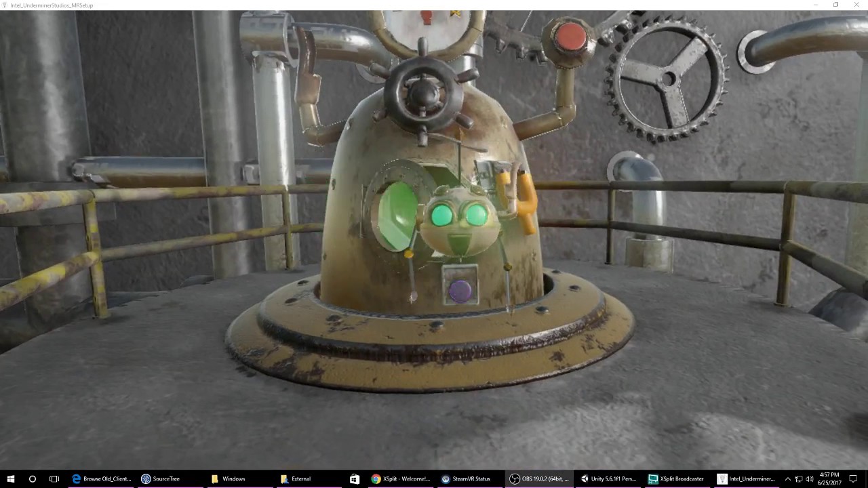Minimize the Intel_UnderminerStudios_MRSetup window
The width and height of the screenshot is (868, 488).
coord(816,5)
